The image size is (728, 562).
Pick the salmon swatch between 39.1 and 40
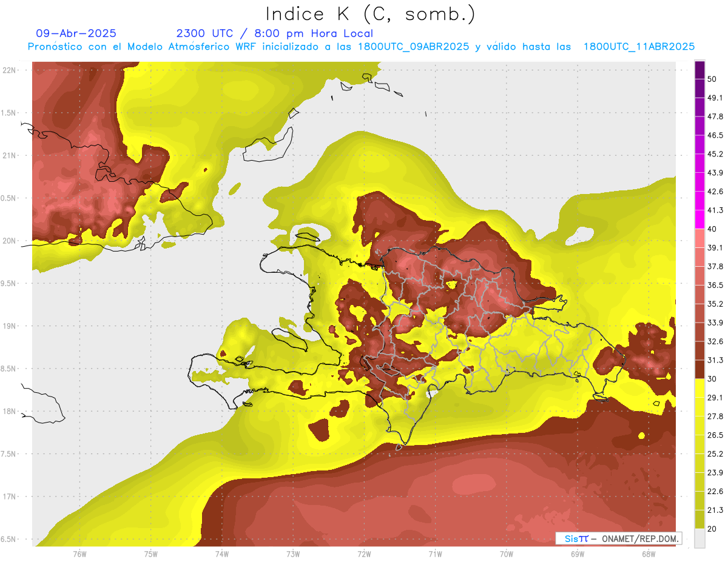(x=699, y=238)
